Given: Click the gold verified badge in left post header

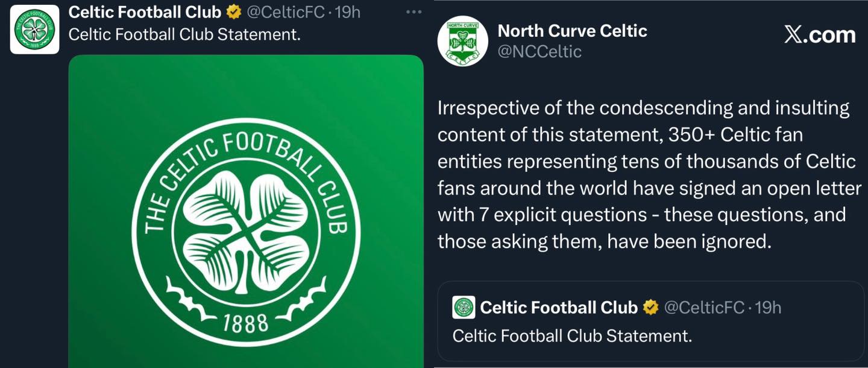Looking at the screenshot, I should coord(233,12).
